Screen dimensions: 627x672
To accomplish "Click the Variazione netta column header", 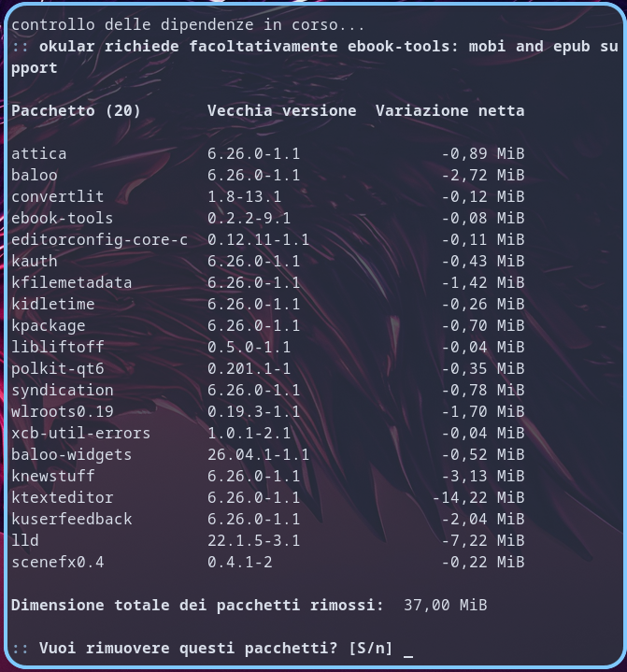I will point(450,111).
